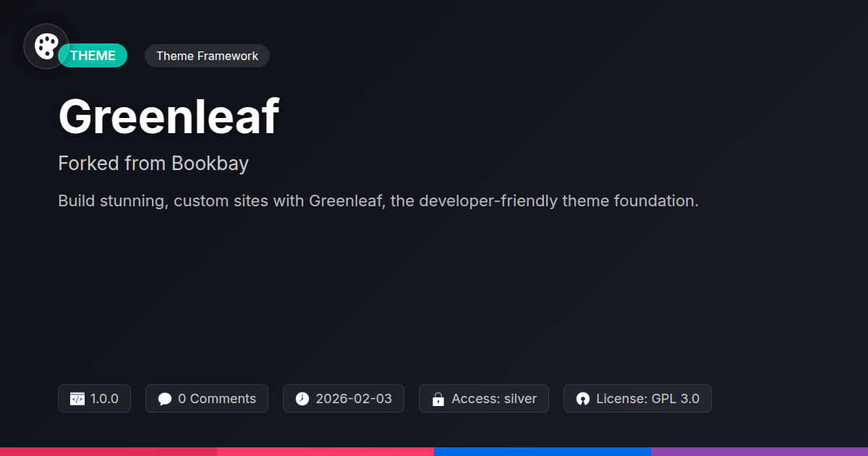Open the License: GPL 3.0 badge

pyautogui.click(x=647, y=399)
